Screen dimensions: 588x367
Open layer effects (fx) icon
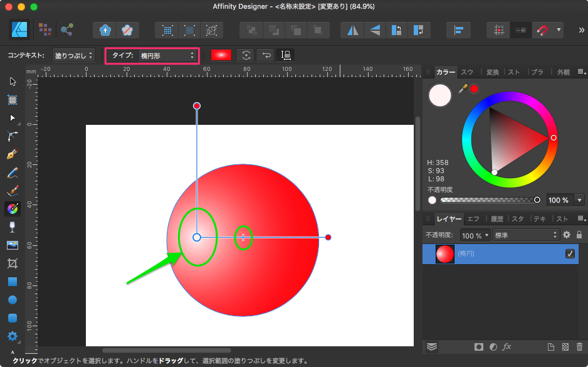(507, 347)
